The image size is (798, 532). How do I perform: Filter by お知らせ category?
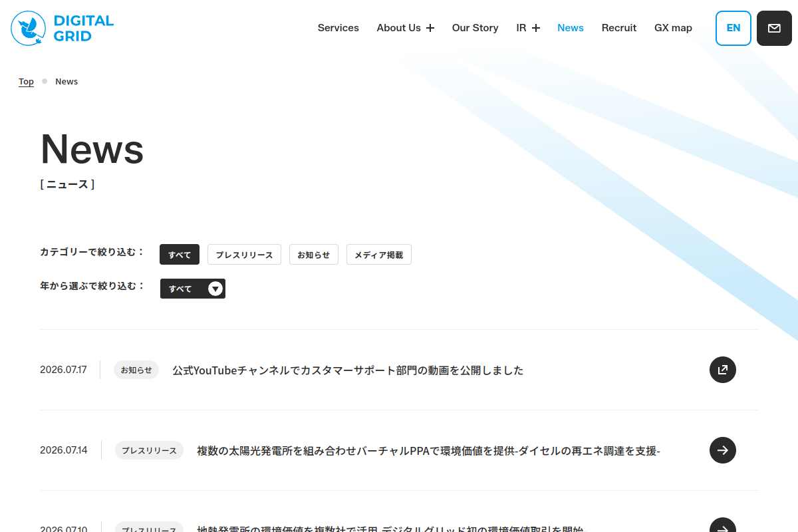pyautogui.click(x=314, y=255)
